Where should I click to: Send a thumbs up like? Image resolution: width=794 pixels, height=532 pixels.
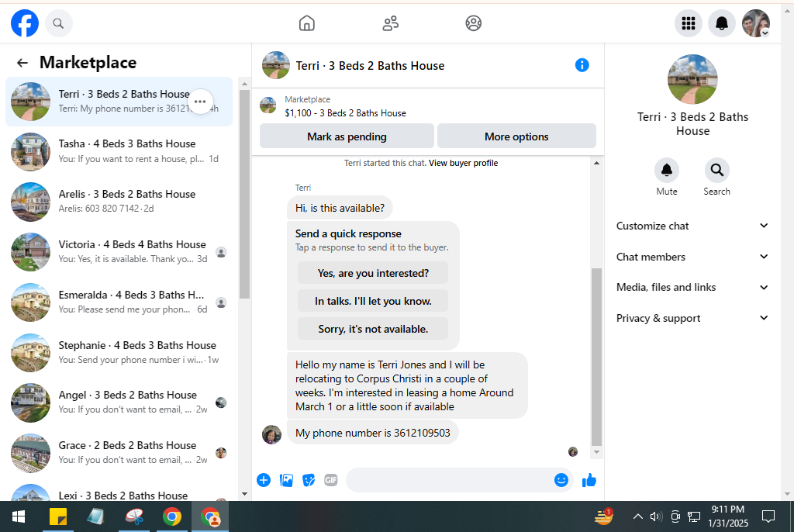coord(589,480)
